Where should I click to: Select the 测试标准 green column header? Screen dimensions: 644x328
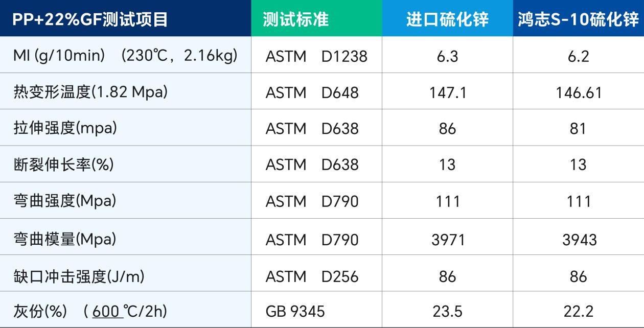[295, 19]
